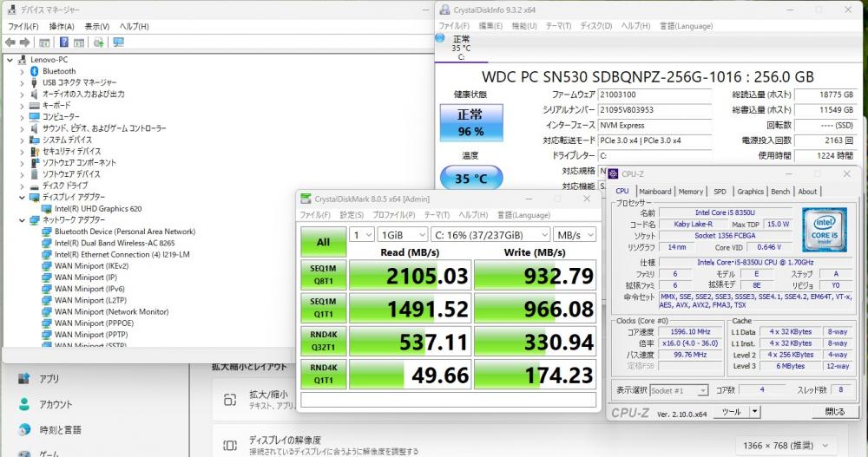
Task: Click the green All button in CrystalDiskMark
Action: pyautogui.click(x=323, y=242)
